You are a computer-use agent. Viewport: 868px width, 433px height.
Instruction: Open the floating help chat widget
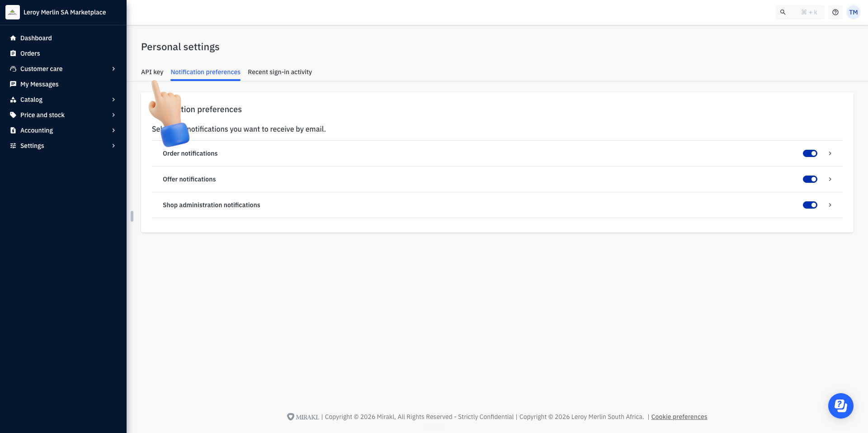tap(841, 406)
